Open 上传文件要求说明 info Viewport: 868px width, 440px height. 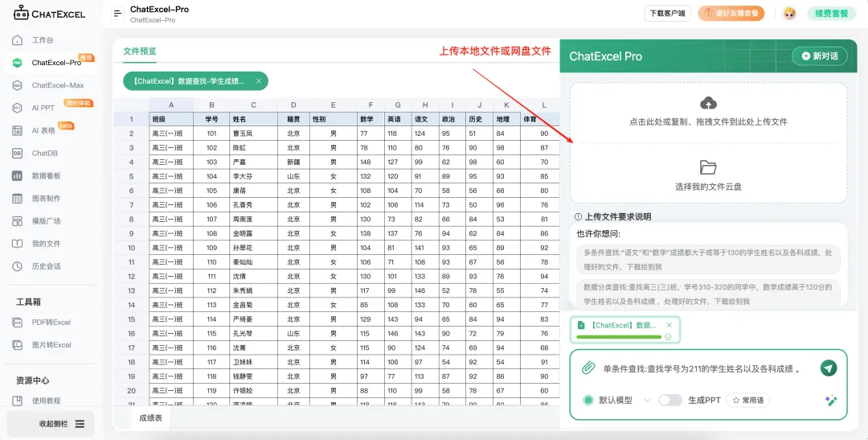[612, 216]
